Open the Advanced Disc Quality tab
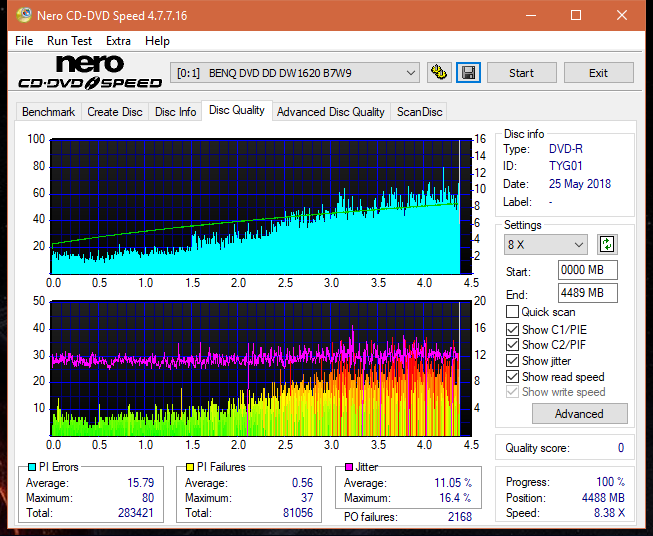The image size is (653, 536). click(331, 112)
